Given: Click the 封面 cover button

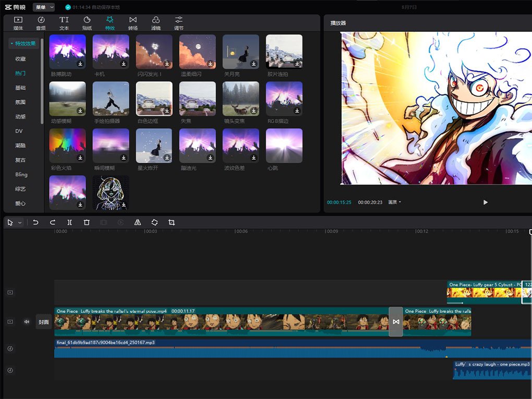Looking at the screenshot, I should coord(44,322).
